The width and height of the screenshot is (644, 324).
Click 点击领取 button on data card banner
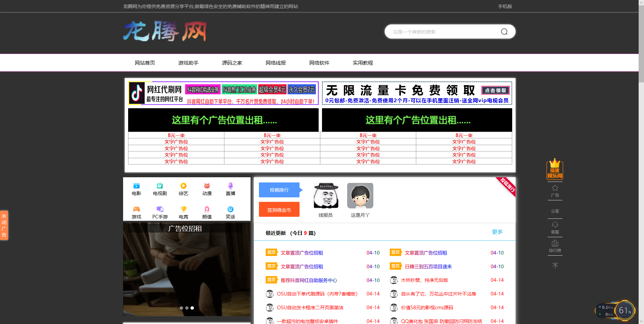tap(496, 90)
